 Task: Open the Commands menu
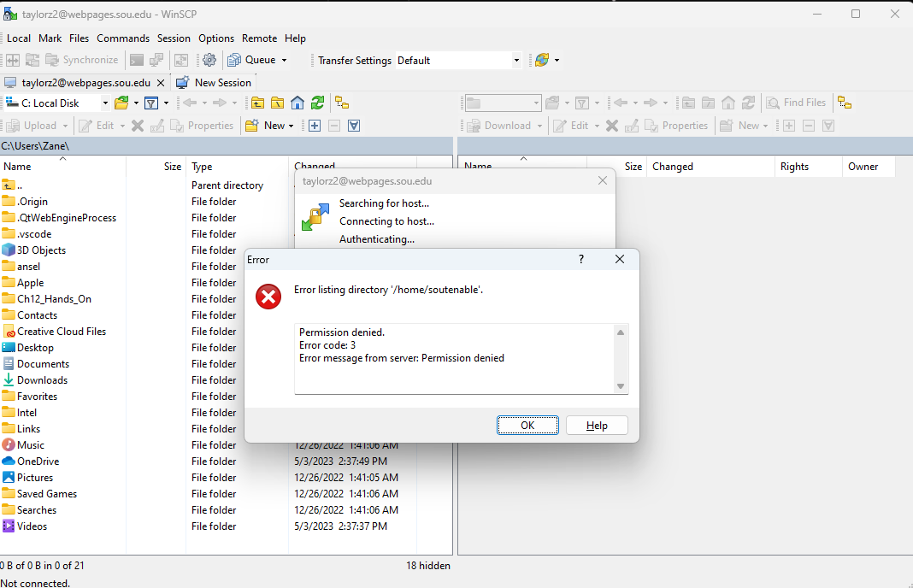point(122,38)
